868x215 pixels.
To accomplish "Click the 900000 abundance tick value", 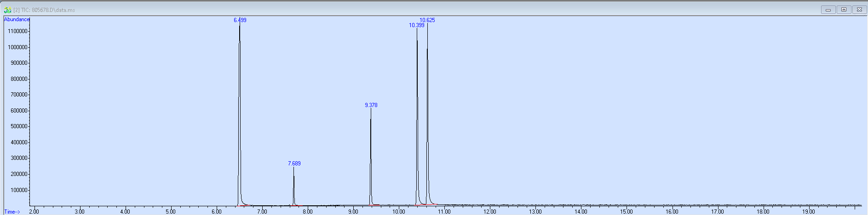I will (x=19, y=63).
